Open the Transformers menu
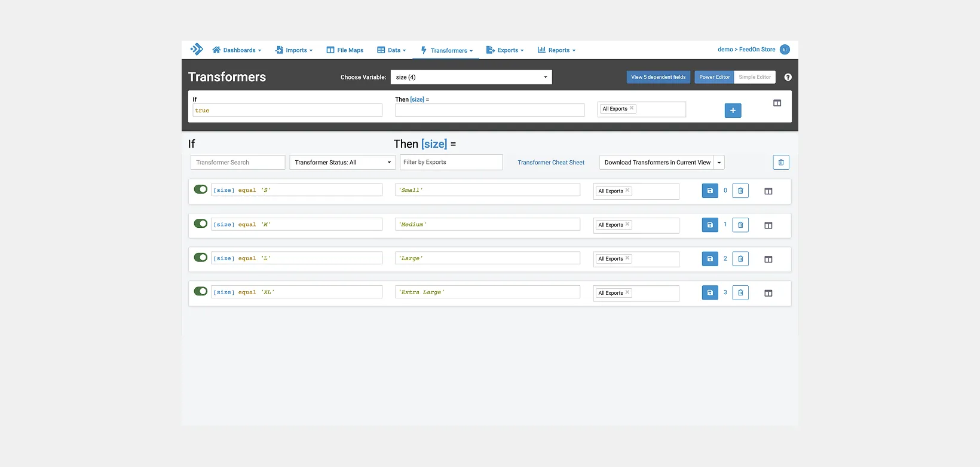Screen dimensions: 980x467 [x=446, y=50]
